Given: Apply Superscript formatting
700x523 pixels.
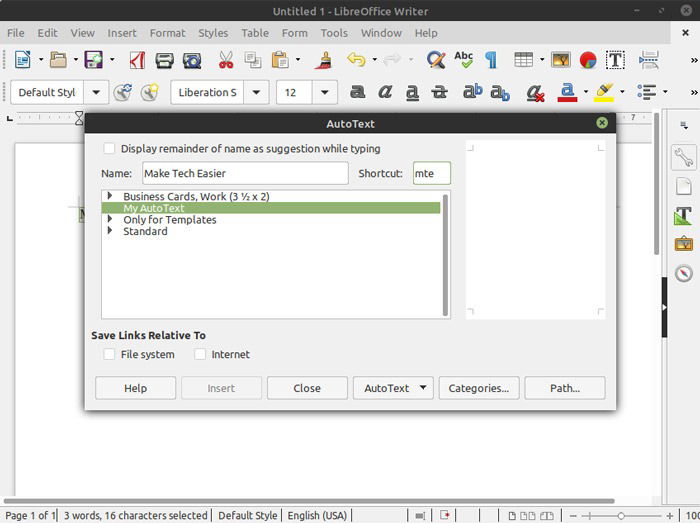Looking at the screenshot, I should [x=472, y=91].
